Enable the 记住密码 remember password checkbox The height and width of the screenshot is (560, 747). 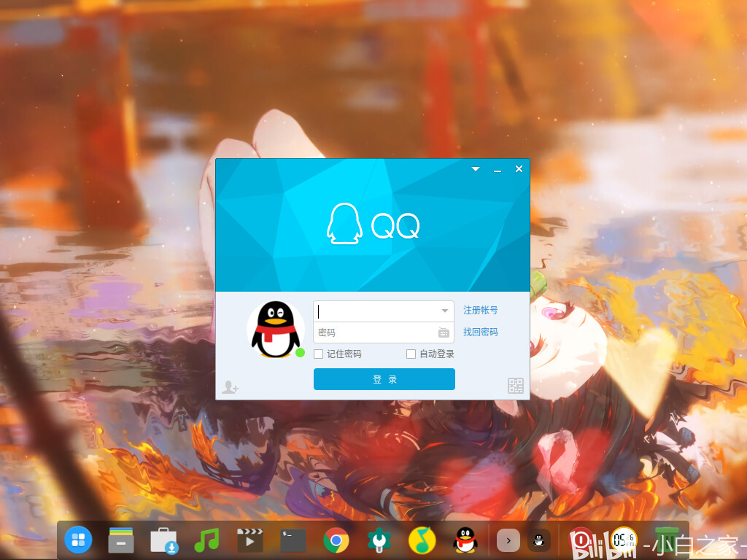319,354
